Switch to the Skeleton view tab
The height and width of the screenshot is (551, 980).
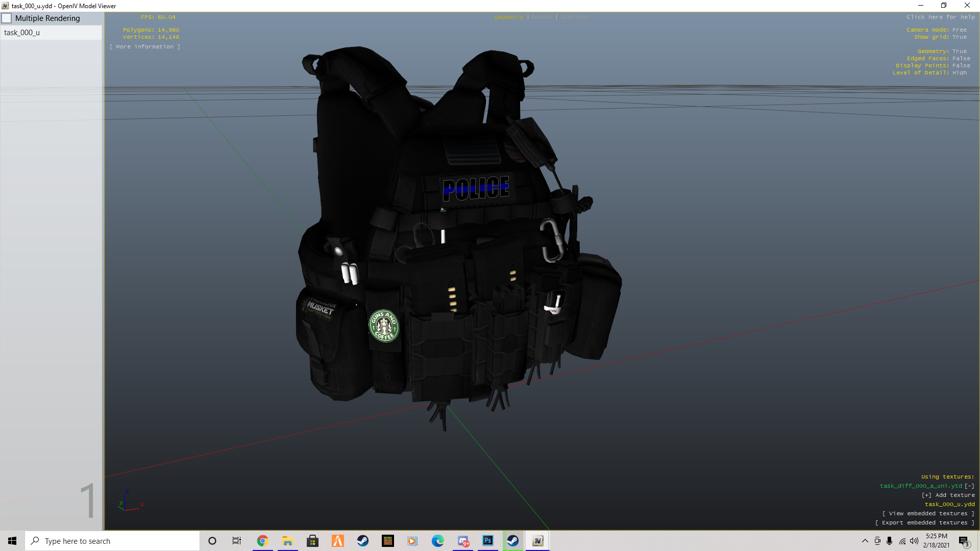coord(575,17)
